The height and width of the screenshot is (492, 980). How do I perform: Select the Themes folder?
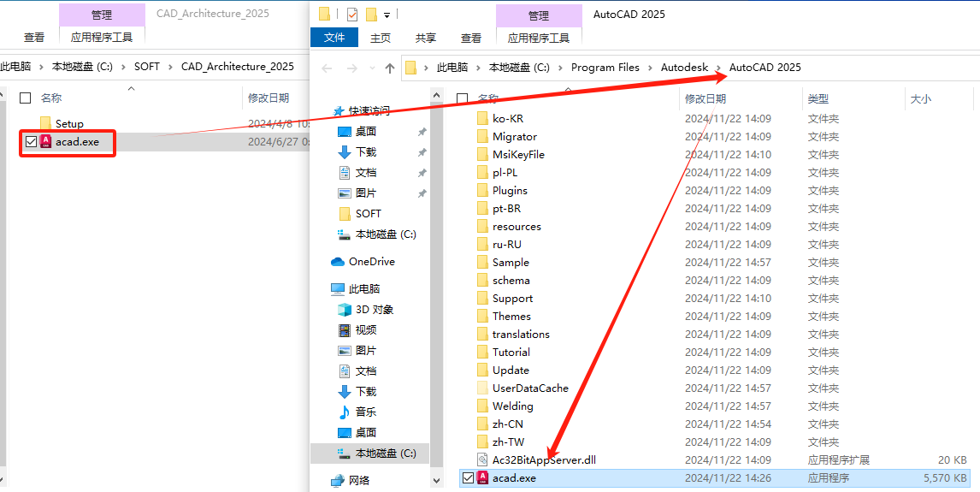point(511,317)
